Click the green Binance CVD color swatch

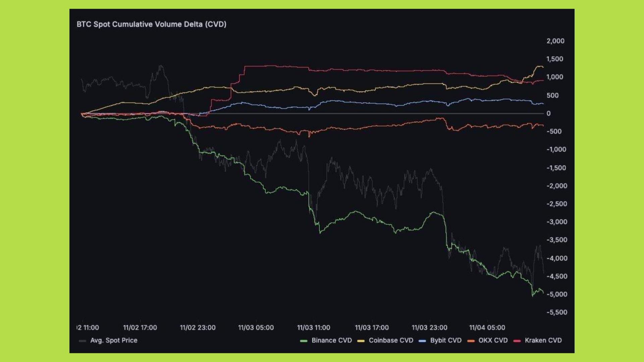click(x=304, y=341)
